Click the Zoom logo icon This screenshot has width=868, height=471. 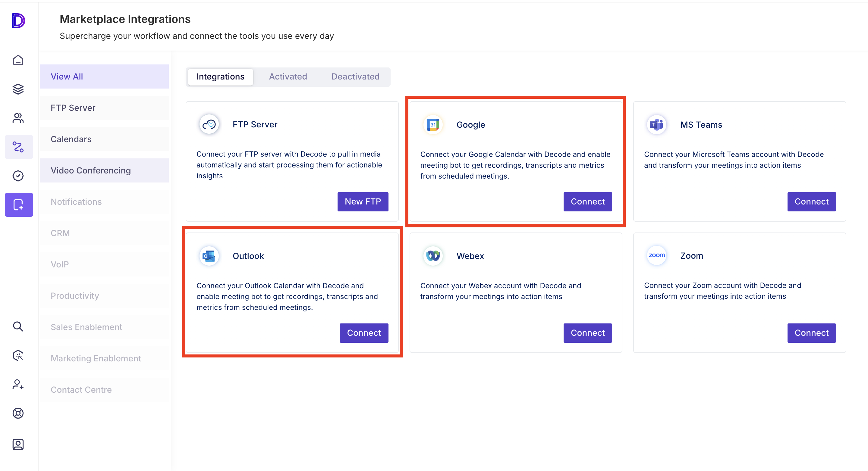[x=657, y=256]
